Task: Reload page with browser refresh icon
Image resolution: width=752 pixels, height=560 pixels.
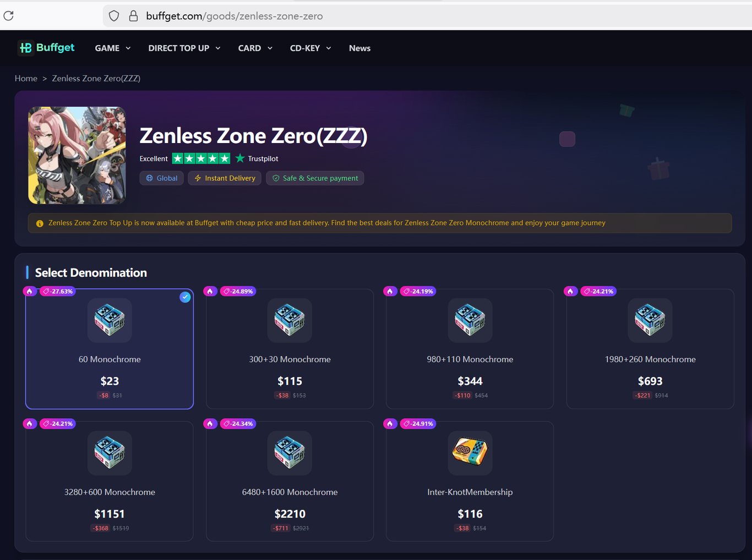Action: pos(8,16)
